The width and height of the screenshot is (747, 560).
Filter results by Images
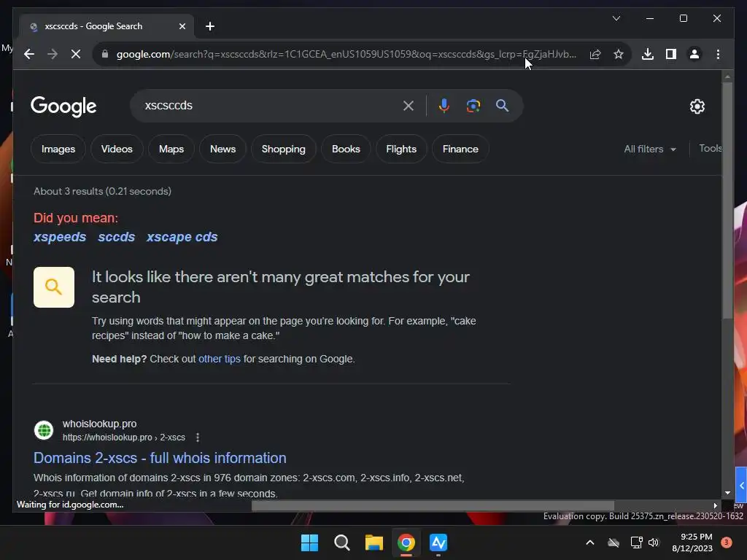(58, 149)
